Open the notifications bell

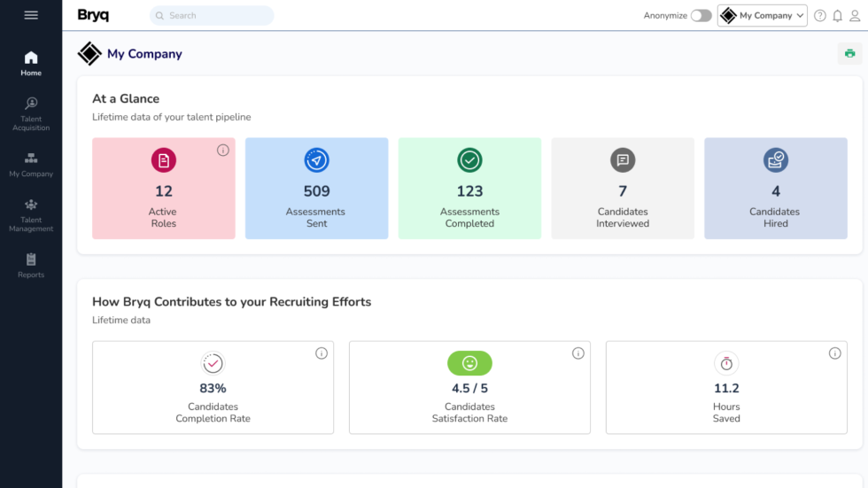pyautogui.click(x=837, y=16)
